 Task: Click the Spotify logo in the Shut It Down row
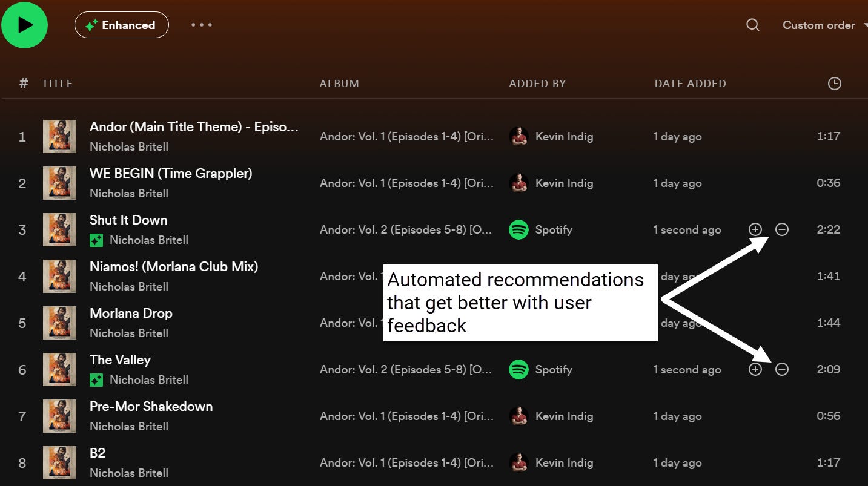click(x=518, y=229)
